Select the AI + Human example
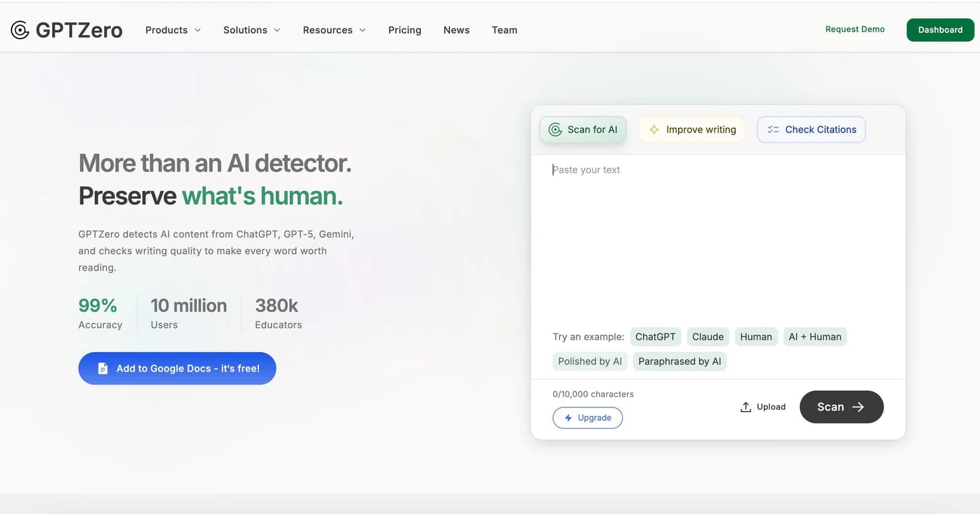This screenshot has width=980, height=514. click(x=815, y=337)
